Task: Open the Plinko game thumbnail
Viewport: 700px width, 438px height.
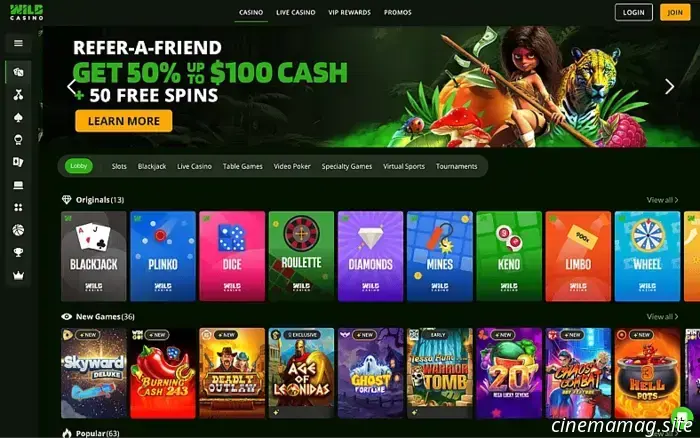Action: point(163,256)
